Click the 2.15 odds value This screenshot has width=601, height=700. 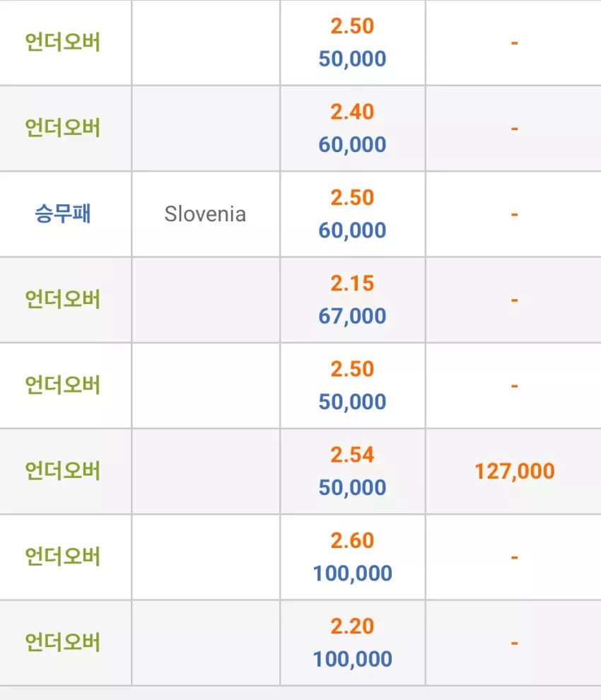(x=352, y=284)
